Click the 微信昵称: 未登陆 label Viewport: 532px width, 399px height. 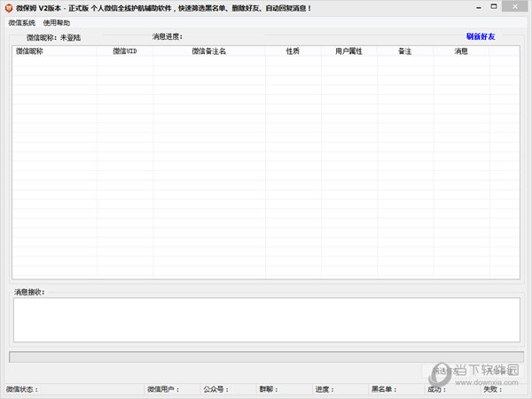click(53, 37)
